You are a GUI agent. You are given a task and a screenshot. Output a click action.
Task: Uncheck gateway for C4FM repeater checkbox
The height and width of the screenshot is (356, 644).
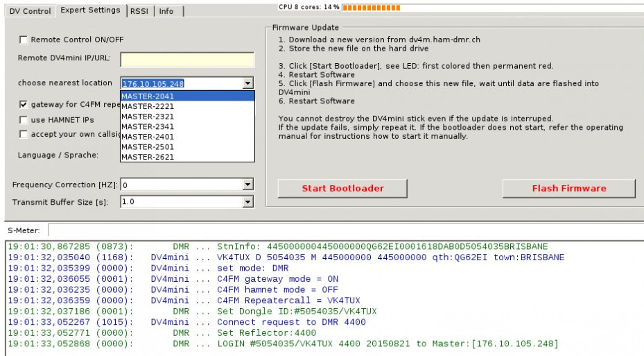pos(24,104)
